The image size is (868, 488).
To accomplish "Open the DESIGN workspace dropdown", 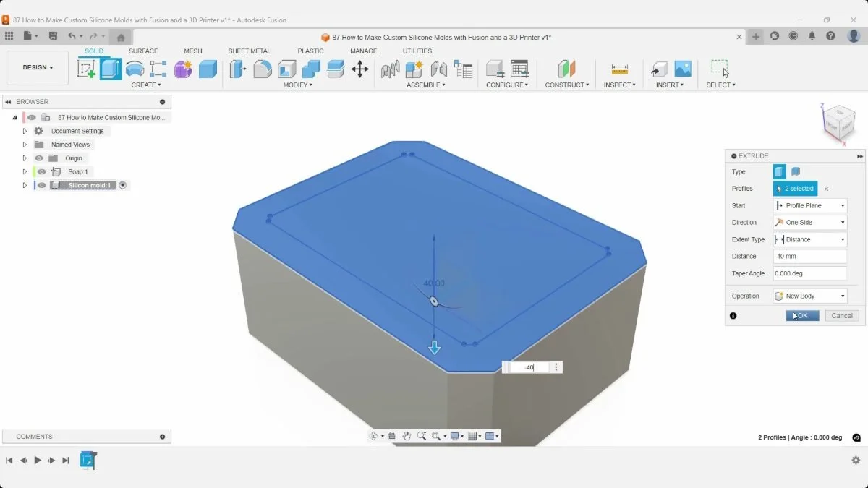I will [38, 68].
